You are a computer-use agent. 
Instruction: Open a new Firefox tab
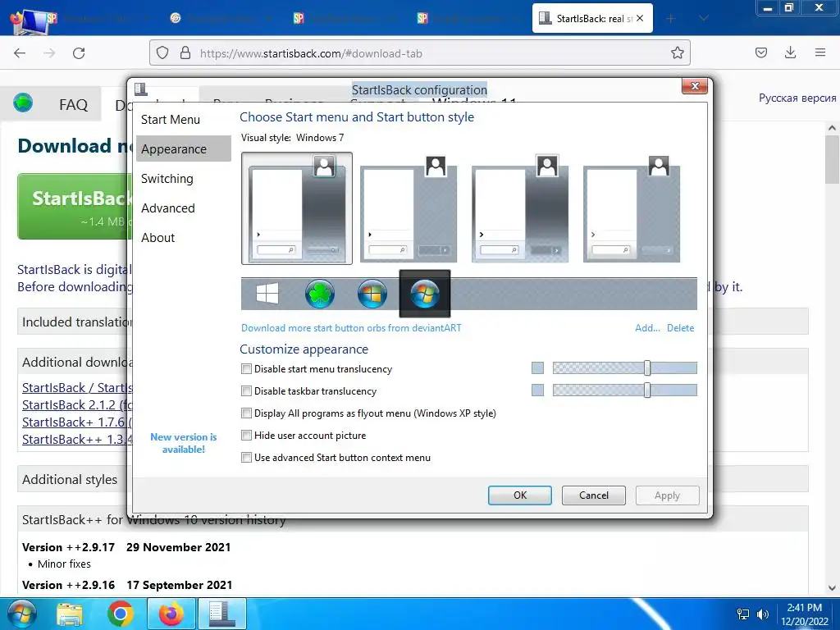[x=670, y=18]
